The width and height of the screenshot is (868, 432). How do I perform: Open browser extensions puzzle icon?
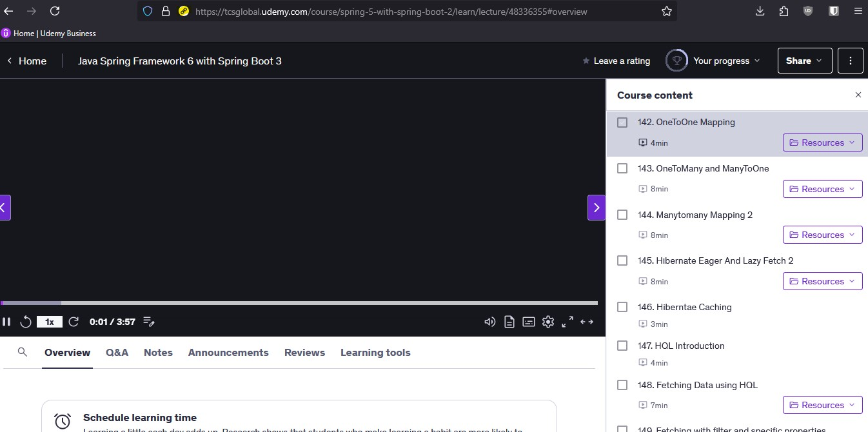pyautogui.click(x=784, y=11)
